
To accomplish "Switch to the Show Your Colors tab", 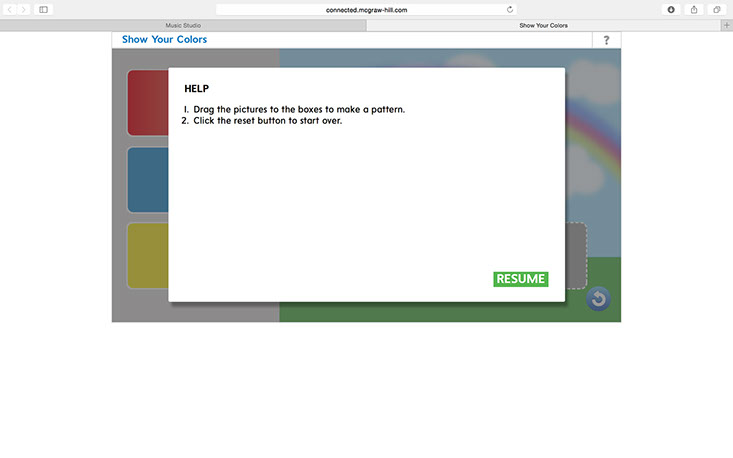I will click(x=543, y=25).
